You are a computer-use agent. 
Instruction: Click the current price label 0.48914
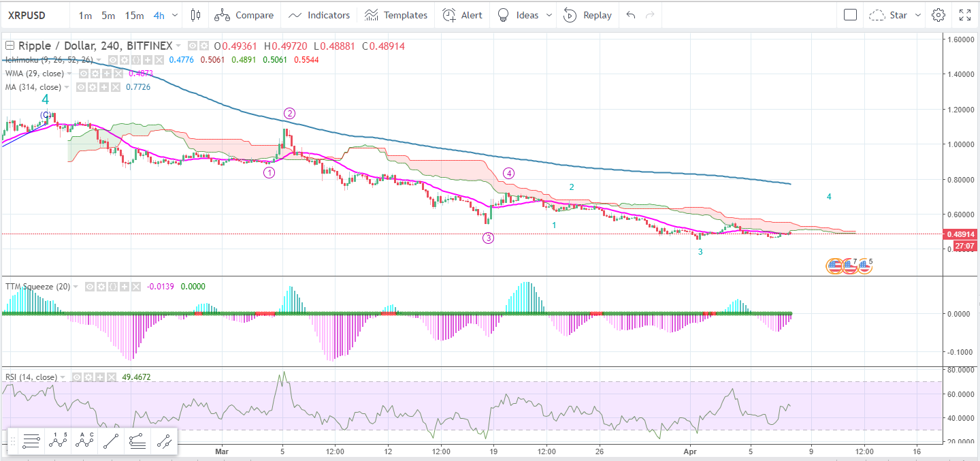click(x=959, y=234)
